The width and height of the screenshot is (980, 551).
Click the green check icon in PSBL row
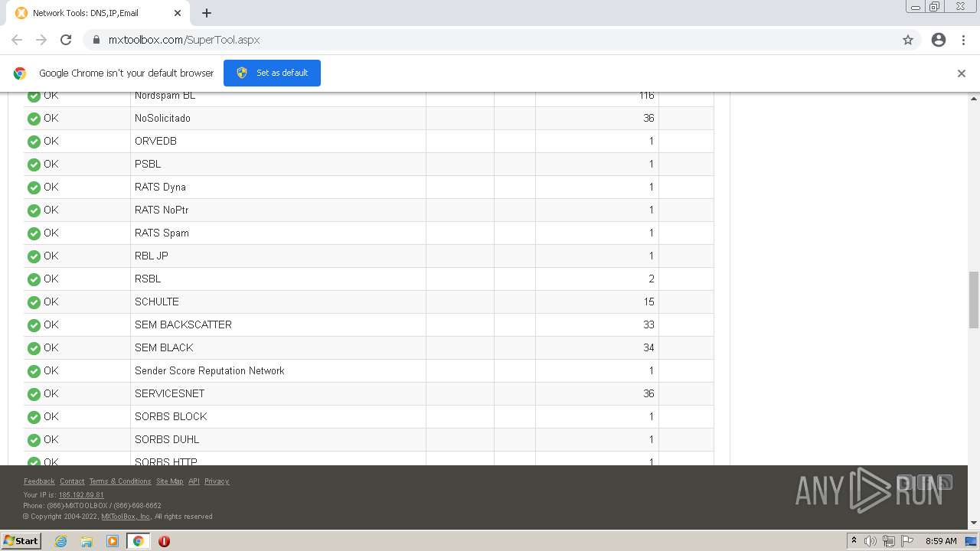pyautogui.click(x=34, y=165)
